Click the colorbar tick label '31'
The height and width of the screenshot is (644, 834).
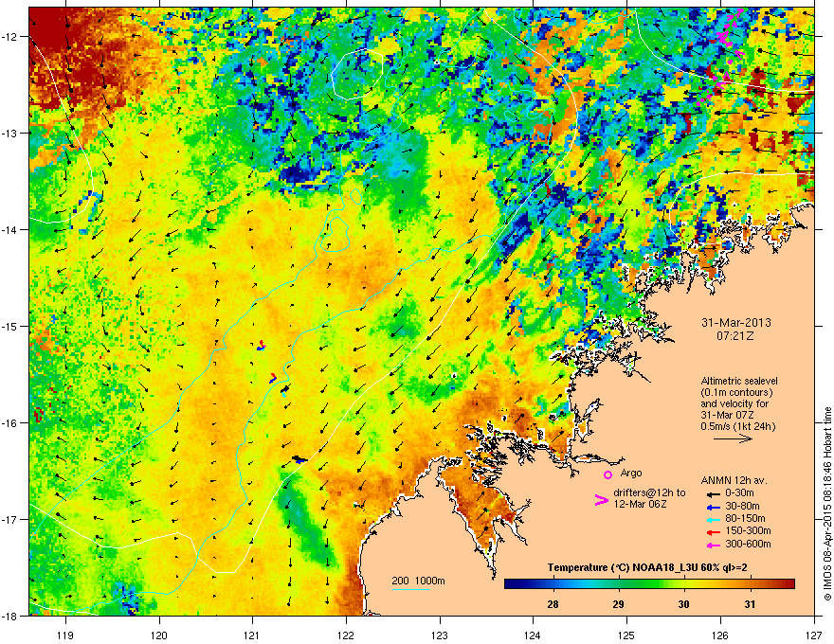(x=750, y=604)
